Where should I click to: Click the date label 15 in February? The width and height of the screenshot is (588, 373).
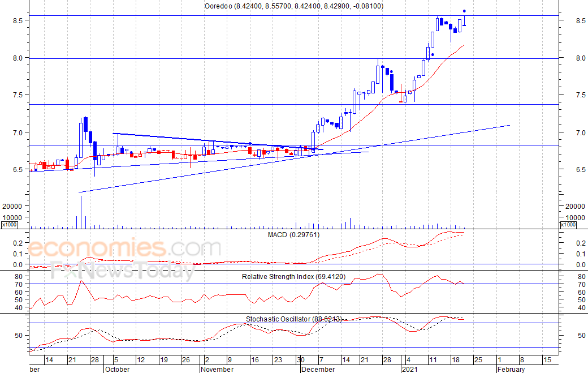pos(547,360)
